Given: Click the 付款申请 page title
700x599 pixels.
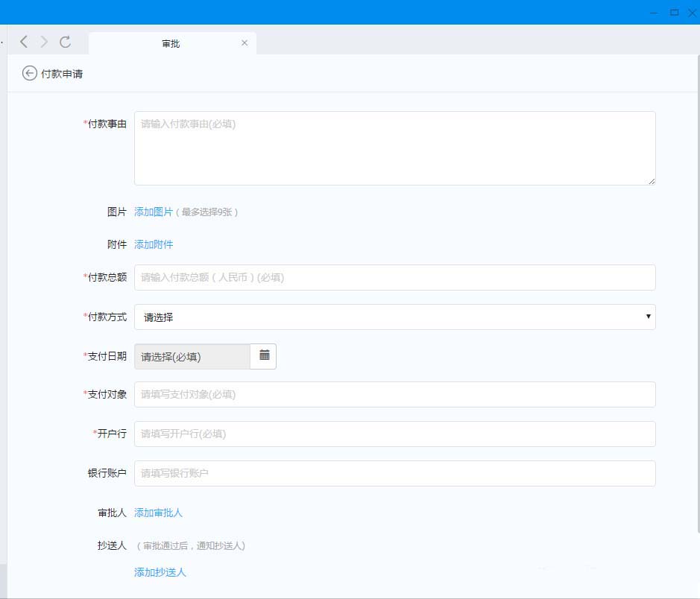Looking at the screenshot, I should coord(62,74).
